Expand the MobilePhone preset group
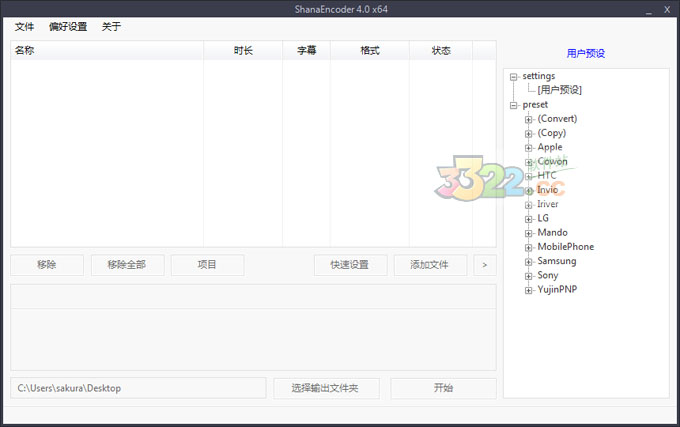This screenshot has width=680, height=427. click(528, 248)
